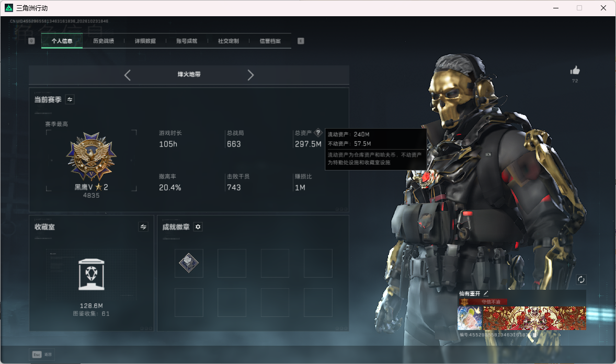Click the Q key hint left of tabs
The width and height of the screenshot is (616, 364).
click(x=31, y=41)
